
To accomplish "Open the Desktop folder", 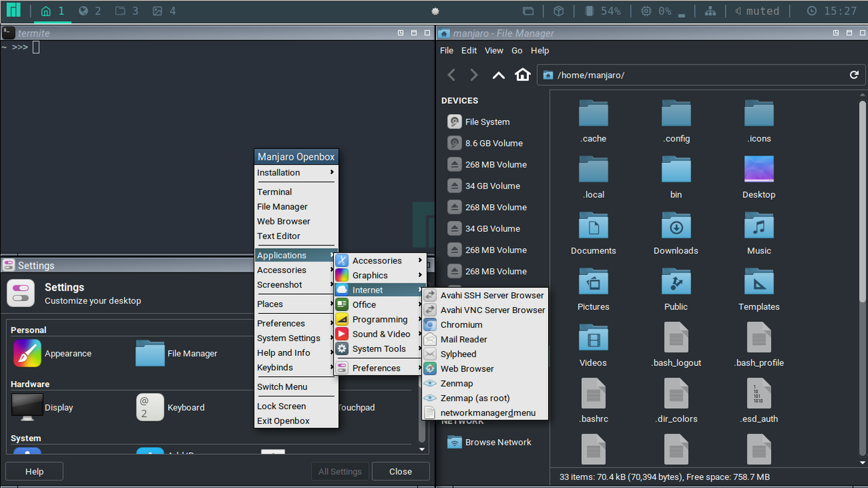I will tap(759, 178).
